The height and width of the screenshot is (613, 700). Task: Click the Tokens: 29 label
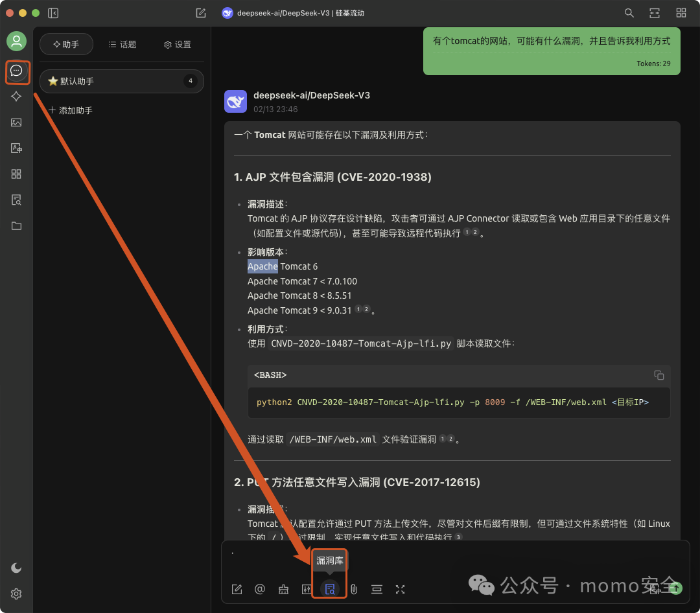click(653, 64)
